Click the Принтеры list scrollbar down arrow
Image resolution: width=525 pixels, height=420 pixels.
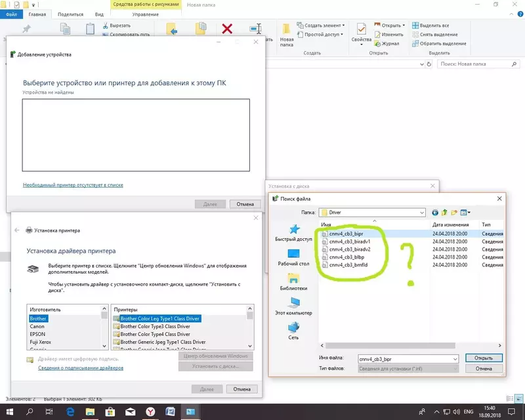coord(250,346)
